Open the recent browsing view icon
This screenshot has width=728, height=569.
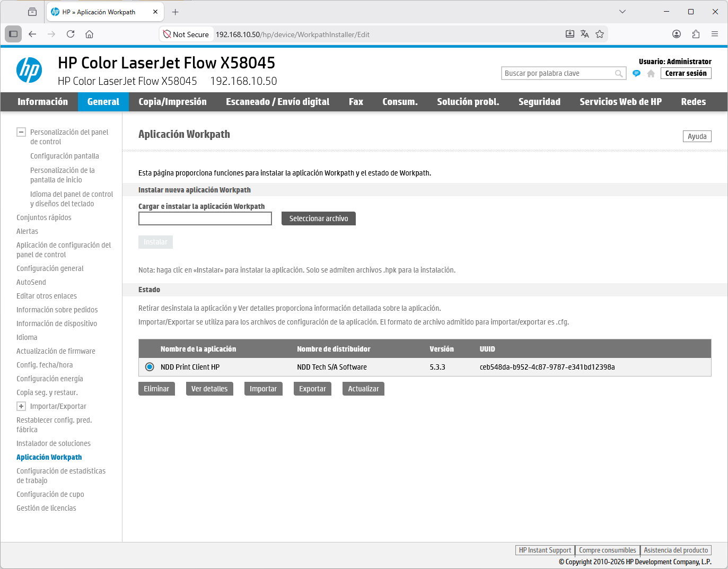(x=32, y=12)
